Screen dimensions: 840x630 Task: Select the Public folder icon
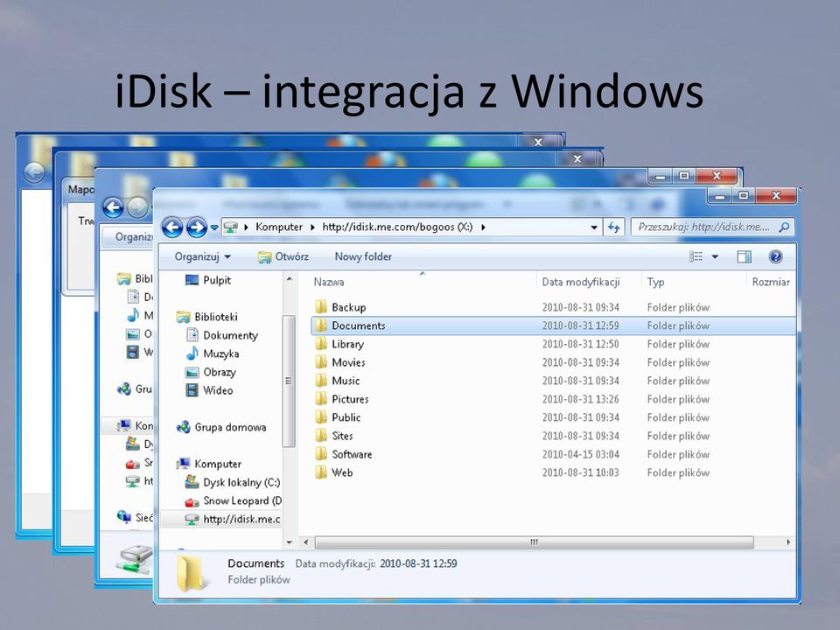[321, 417]
